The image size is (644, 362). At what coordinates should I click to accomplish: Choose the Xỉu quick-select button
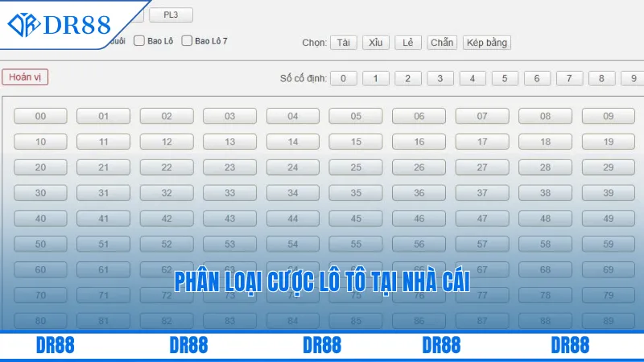375,43
